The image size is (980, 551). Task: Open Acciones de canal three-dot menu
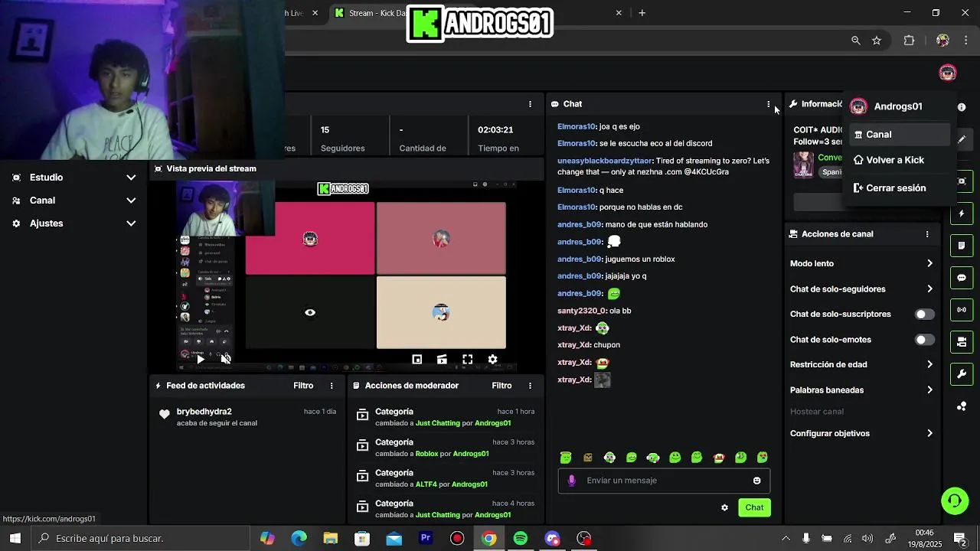926,234
